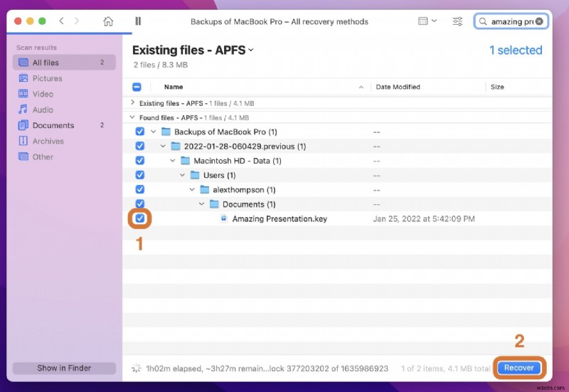
Task: Click the scan progress bar under toolbar
Action: (69, 33)
